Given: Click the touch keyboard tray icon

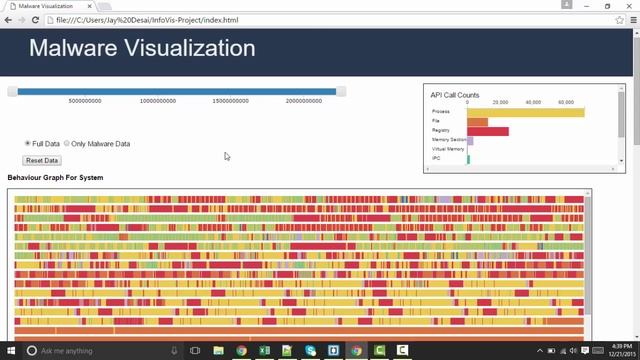Looking at the screenshot, I should tap(598, 351).
